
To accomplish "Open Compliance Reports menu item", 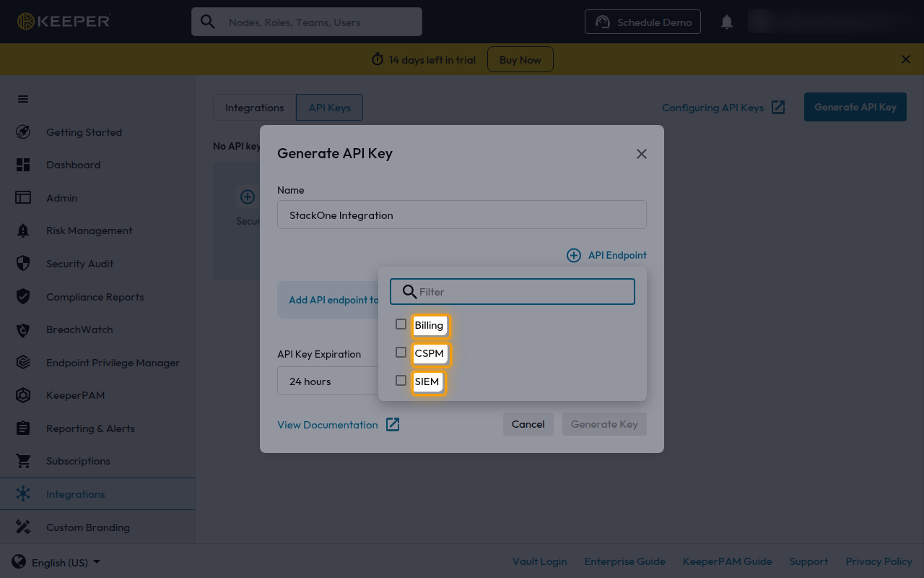I will [x=97, y=296].
